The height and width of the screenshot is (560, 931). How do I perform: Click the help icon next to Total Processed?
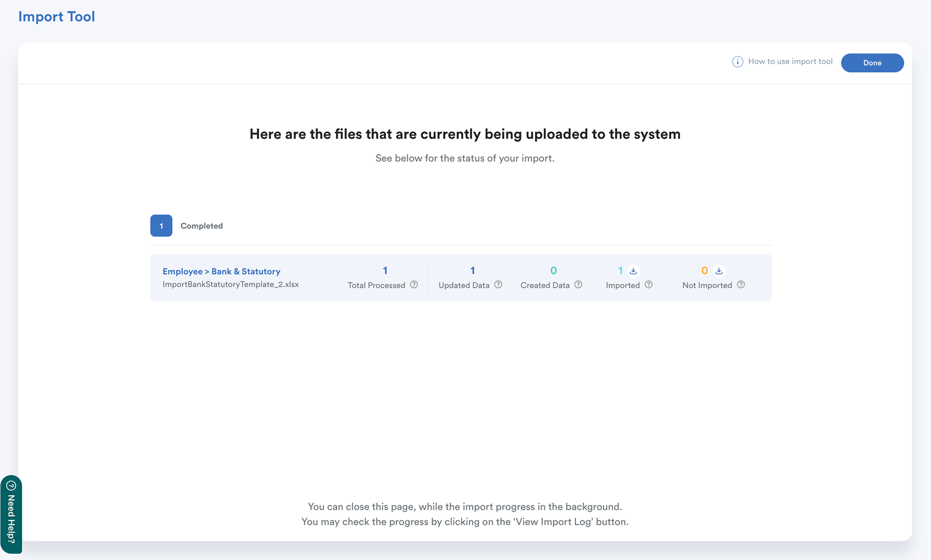(414, 284)
